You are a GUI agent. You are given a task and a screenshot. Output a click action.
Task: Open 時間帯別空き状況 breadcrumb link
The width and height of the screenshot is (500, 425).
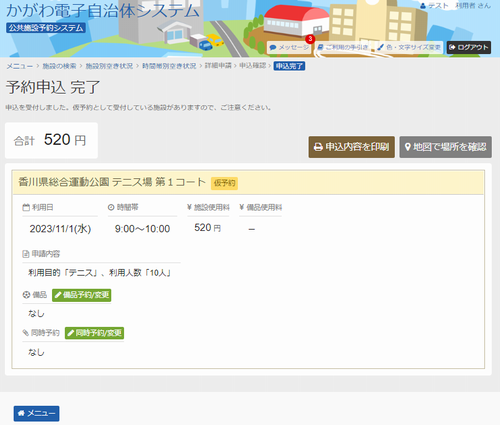pos(169,66)
